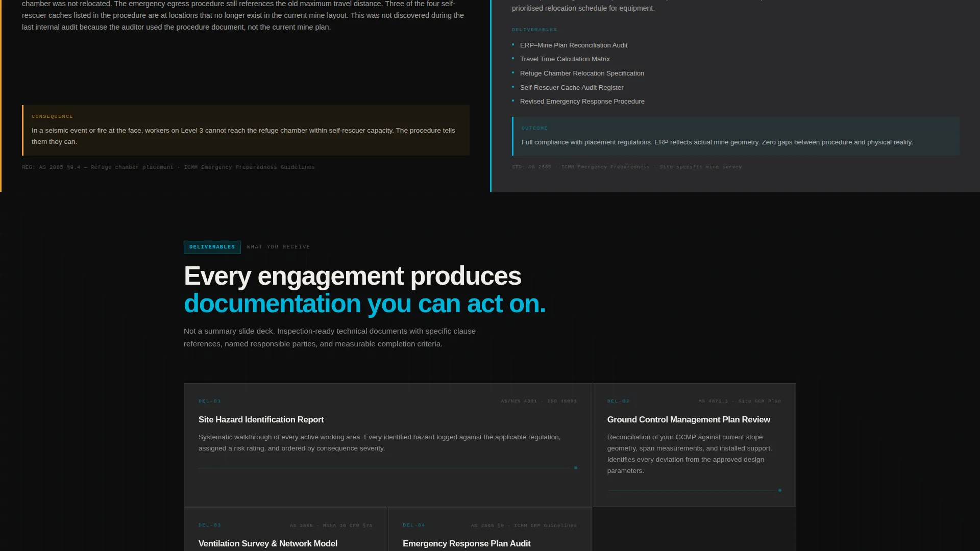Click the progress dot in Ground Control card
980x551 pixels.
pos(780,490)
